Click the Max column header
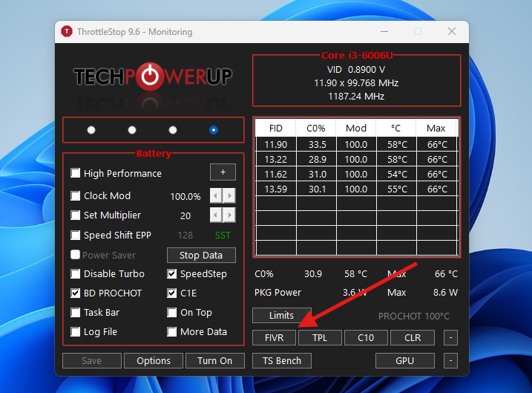 [x=436, y=128]
